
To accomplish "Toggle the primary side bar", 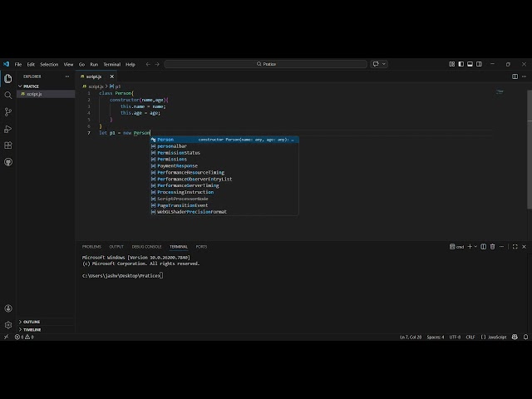I will coord(461,64).
